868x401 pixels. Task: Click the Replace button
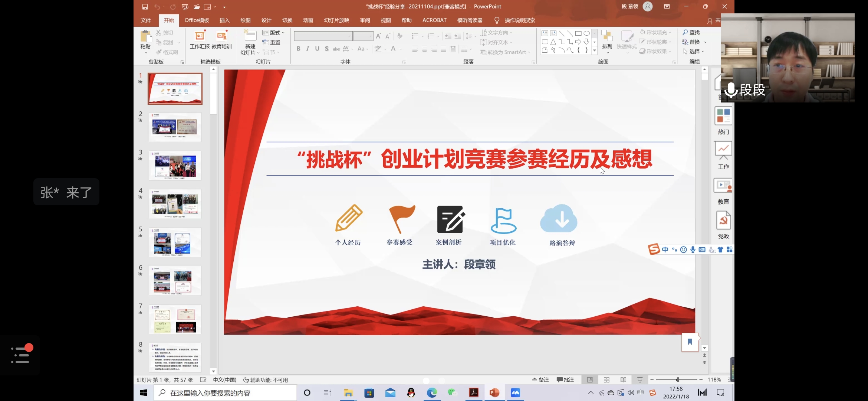pos(692,42)
